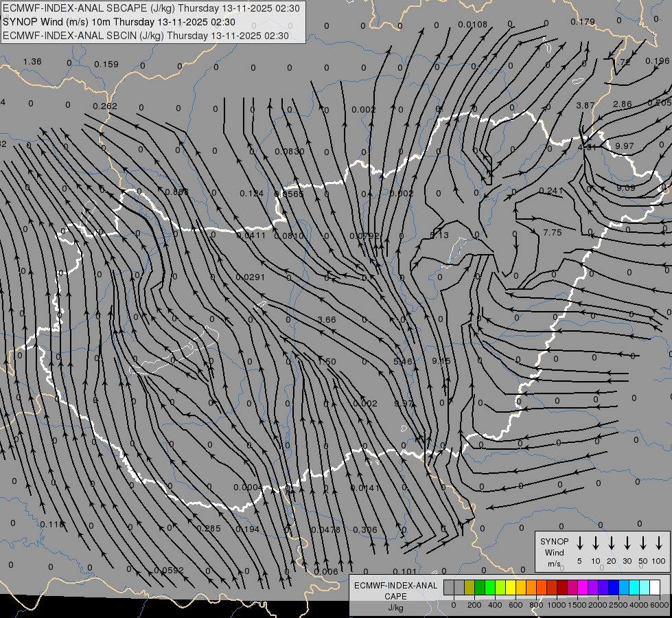Click the map value 1.36

(32, 62)
